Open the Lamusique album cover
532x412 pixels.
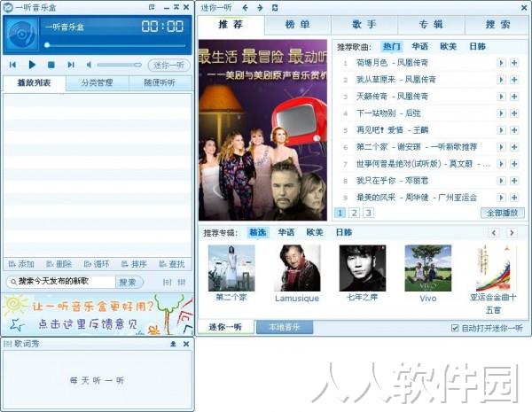(x=297, y=268)
